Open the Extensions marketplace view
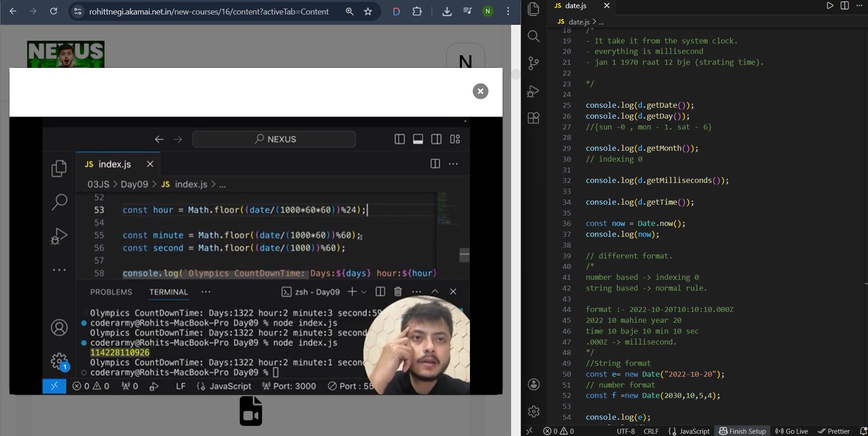Image resolution: width=868 pixels, height=436 pixels. click(534, 118)
